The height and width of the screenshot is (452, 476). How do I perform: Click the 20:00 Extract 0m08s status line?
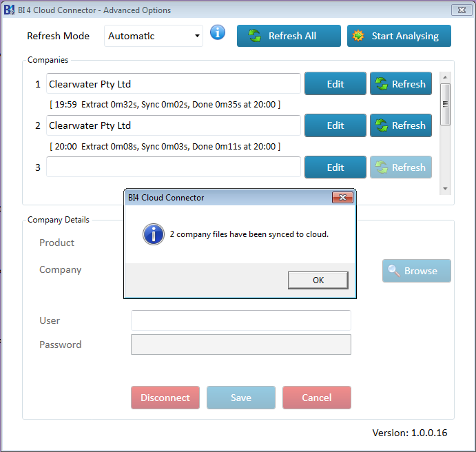[x=165, y=147]
